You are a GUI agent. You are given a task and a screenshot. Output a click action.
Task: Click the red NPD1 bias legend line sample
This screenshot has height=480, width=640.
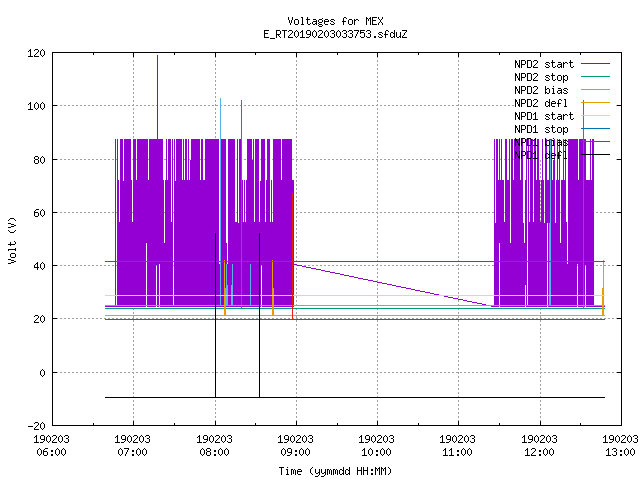595,142
